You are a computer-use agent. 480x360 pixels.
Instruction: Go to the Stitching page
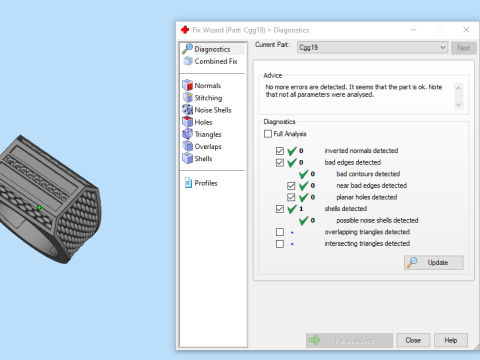[x=208, y=98]
